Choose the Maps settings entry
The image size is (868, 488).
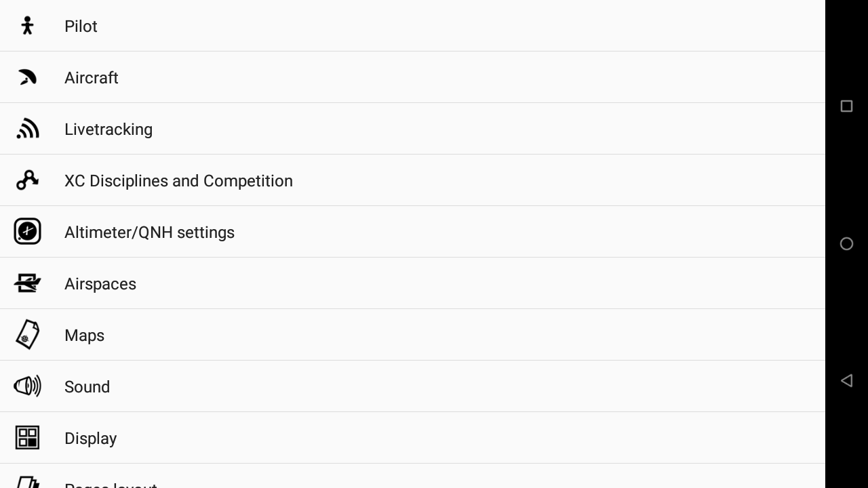click(84, 335)
